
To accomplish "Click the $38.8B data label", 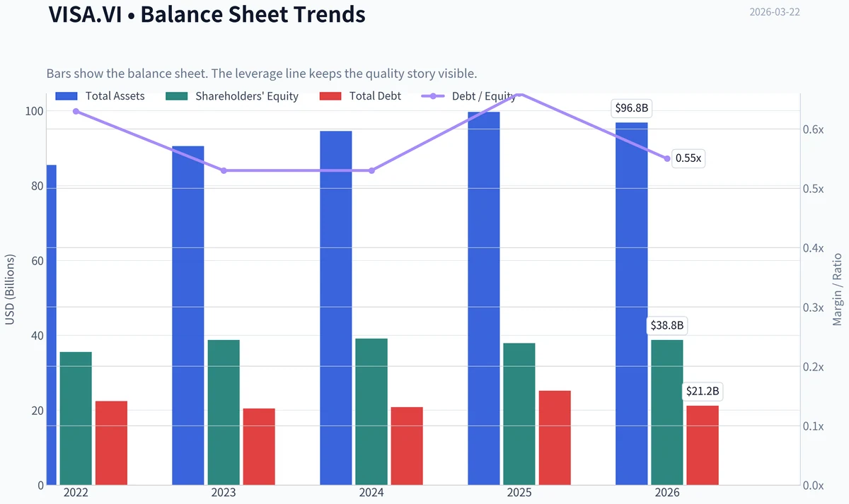I will (x=668, y=326).
